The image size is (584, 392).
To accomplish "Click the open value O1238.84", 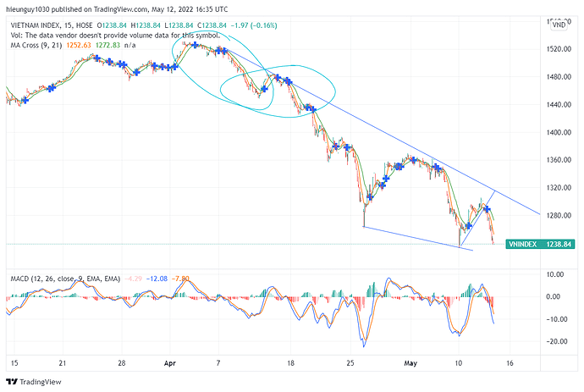I will pyautogui.click(x=112, y=25).
